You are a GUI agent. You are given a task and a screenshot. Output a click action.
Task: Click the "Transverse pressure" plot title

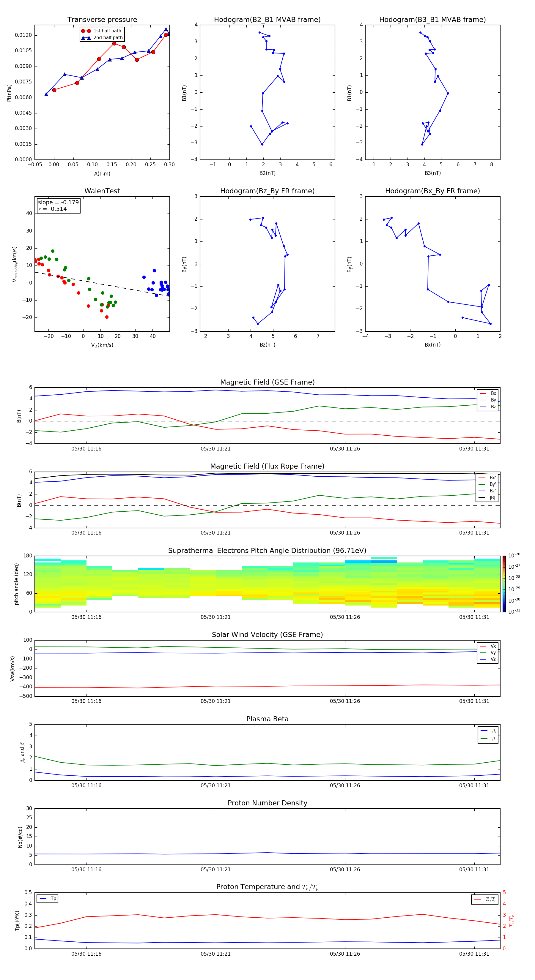tap(102, 20)
